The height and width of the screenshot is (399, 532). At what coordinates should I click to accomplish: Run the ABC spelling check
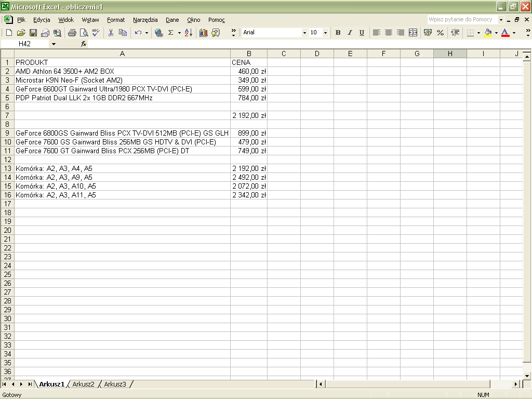click(96, 33)
